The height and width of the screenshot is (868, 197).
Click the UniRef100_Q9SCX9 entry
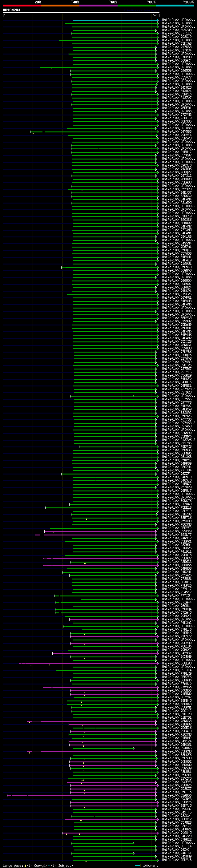pos(177,531)
